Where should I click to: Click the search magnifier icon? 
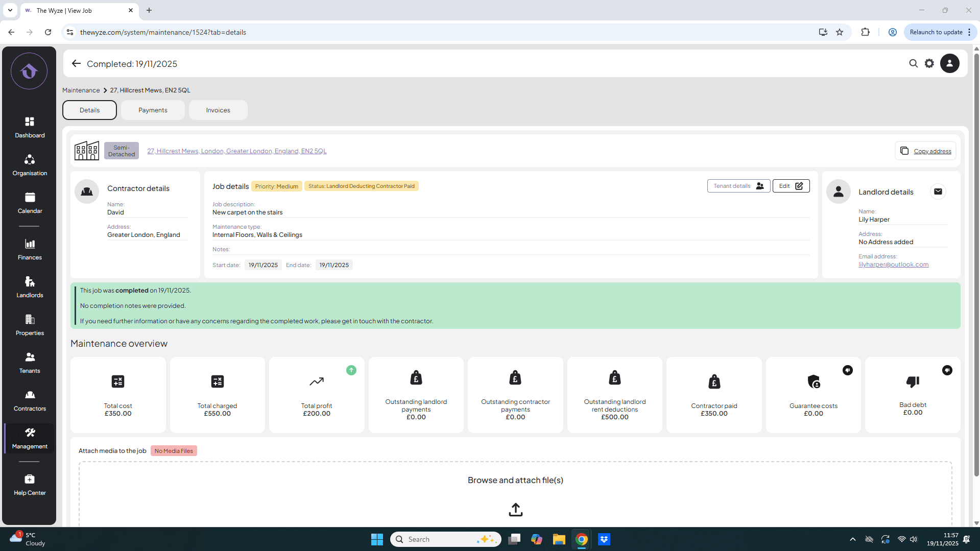coord(913,64)
